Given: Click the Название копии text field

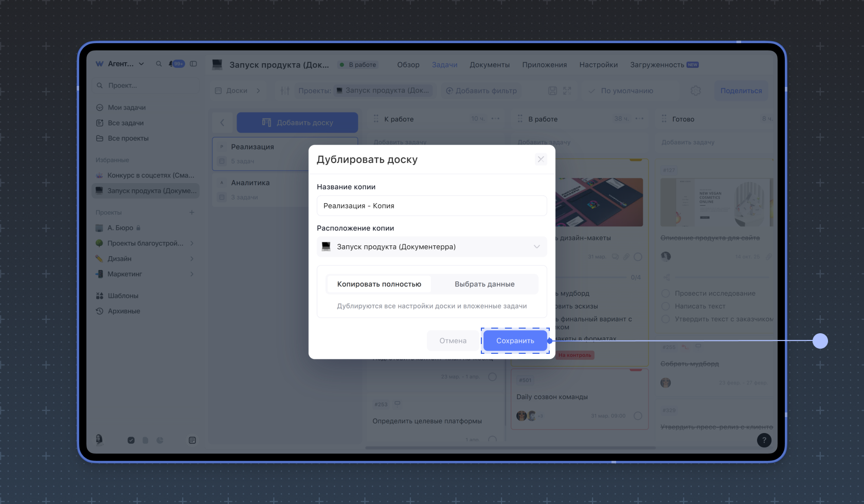Looking at the screenshot, I should [431, 206].
